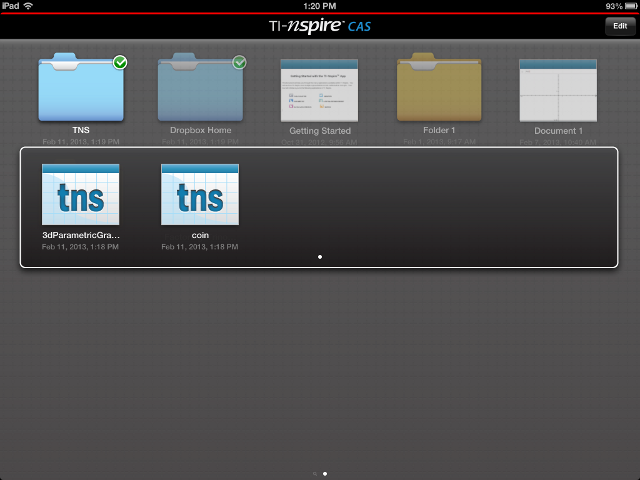The image size is (640, 480).
Task: Open the coin tns file icon
Action: tap(199, 194)
